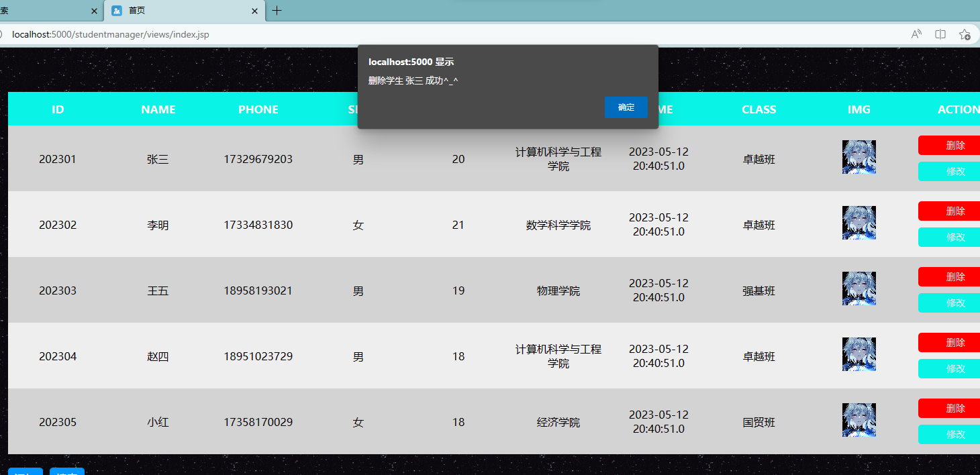Delete the student 李明 row
980x475 pixels.
pos(949,211)
